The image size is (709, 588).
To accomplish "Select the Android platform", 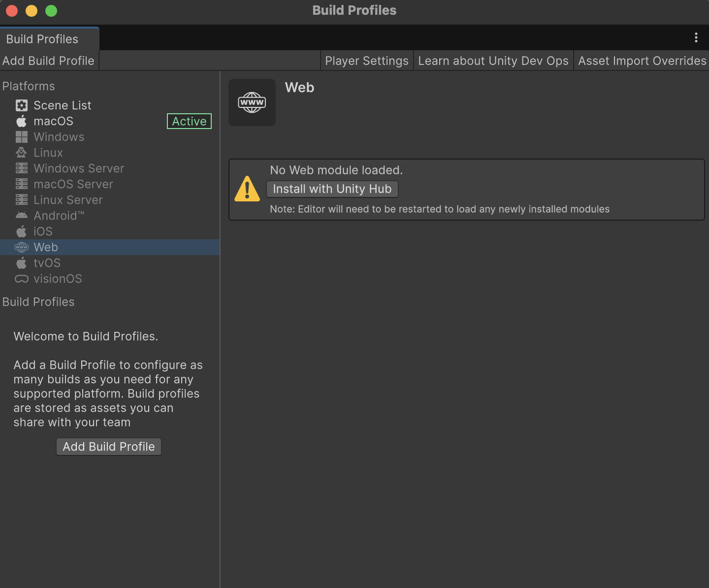I will (110, 216).
